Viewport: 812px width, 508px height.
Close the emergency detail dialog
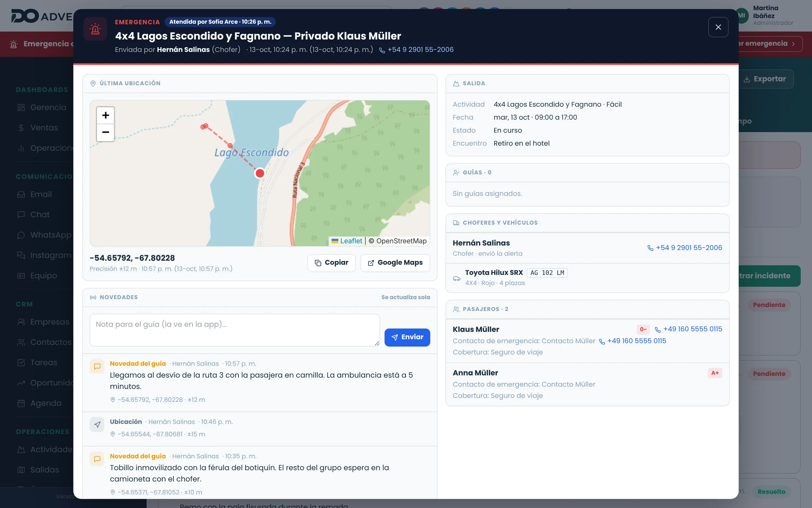[x=718, y=27]
